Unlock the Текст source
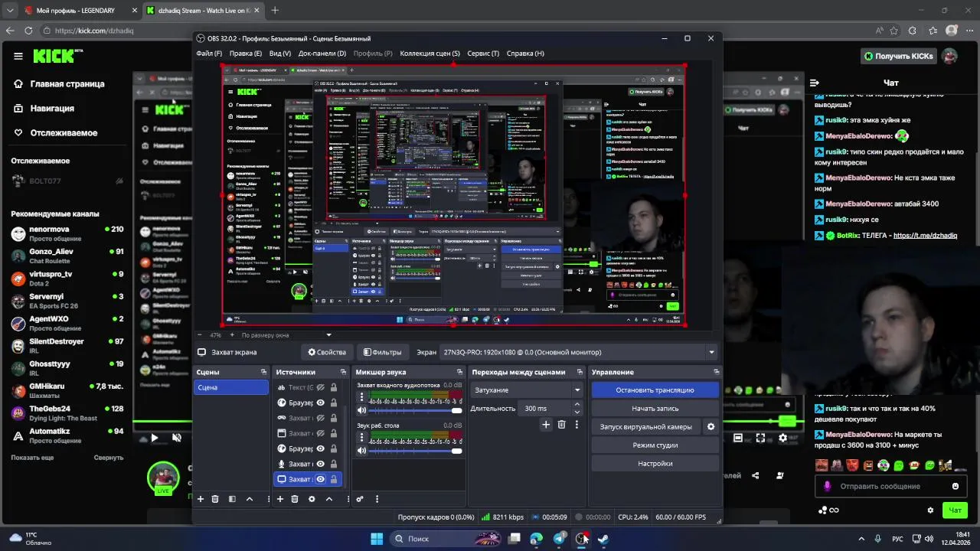The height and width of the screenshot is (551, 980). tap(334, 387)
